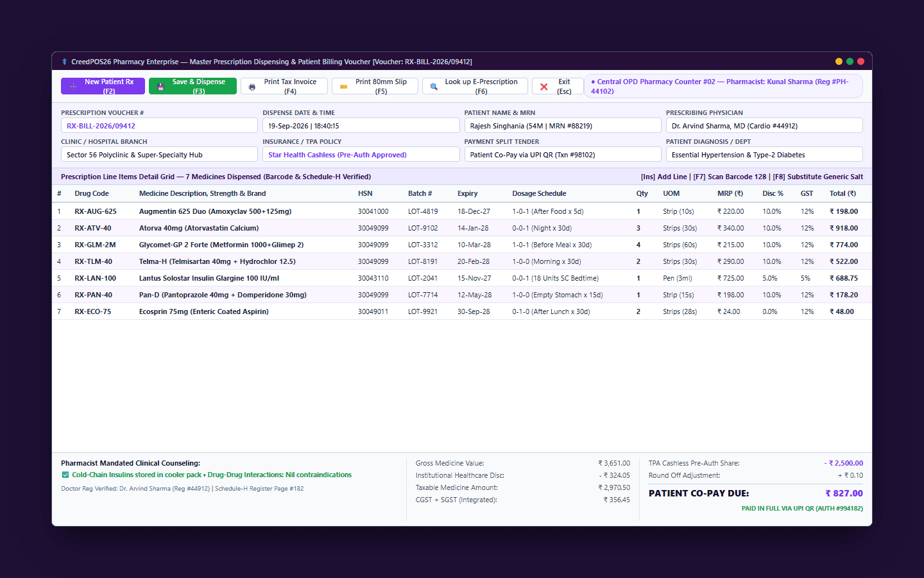This screenshot has width=924, height=578.
Task: Click batch LOT-8191 in the Telma-H row
Action: pos(423,261)
